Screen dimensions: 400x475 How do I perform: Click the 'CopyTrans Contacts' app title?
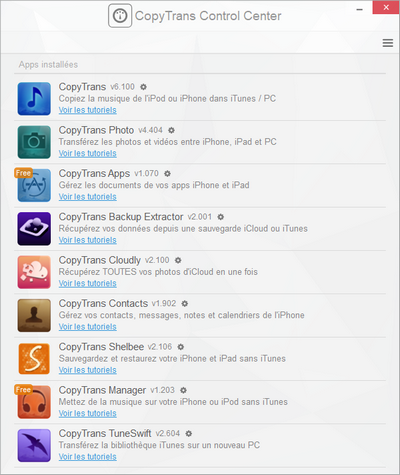click(103, 304)
